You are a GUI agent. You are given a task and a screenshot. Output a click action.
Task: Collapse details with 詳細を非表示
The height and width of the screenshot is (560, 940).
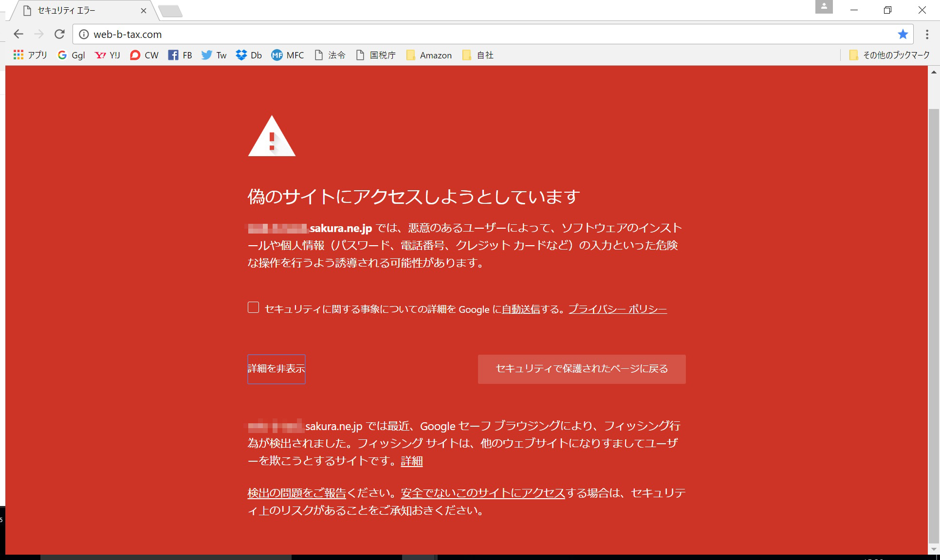276,369
